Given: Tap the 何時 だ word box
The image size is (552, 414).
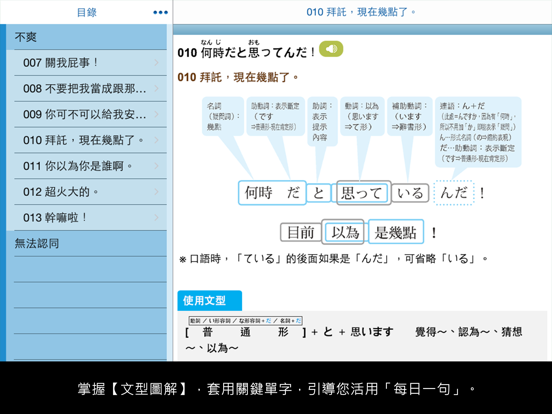Looking at the screenshot, I should tap(272, 193).
